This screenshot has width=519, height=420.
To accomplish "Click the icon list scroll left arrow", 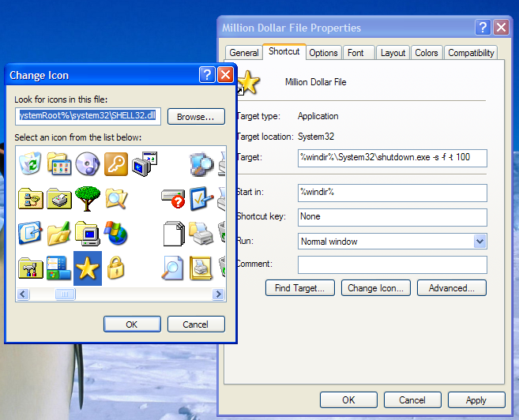I will 23,294.
